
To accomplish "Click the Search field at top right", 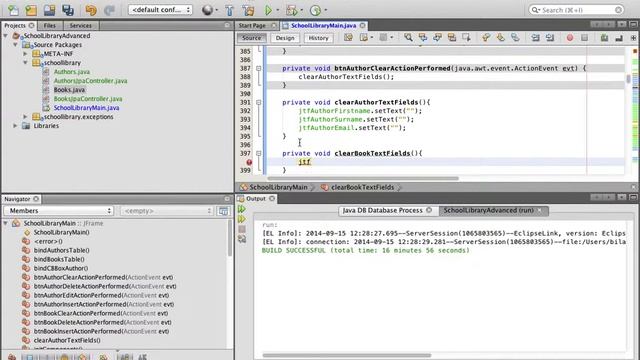I will coord(576,10).
